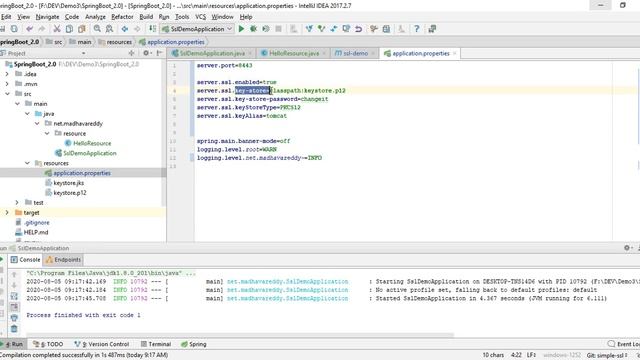The height and width of the screenshot is (360, 640).
Task: Click the Stop square icon in the toolbar
Action: 278,29
